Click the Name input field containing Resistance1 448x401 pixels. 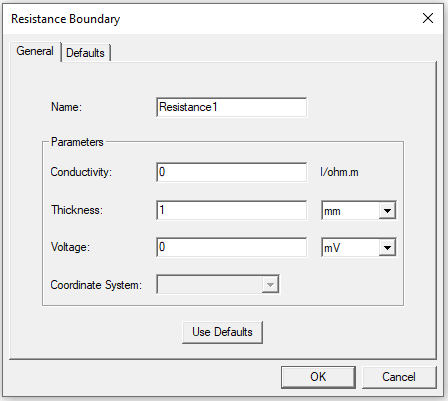[x=231, y=107]
